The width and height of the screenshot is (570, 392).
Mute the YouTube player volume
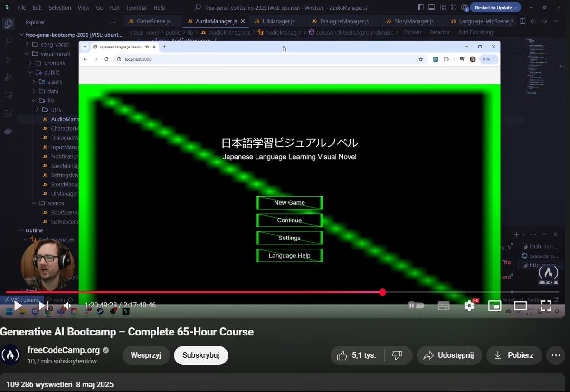(67, 306)
